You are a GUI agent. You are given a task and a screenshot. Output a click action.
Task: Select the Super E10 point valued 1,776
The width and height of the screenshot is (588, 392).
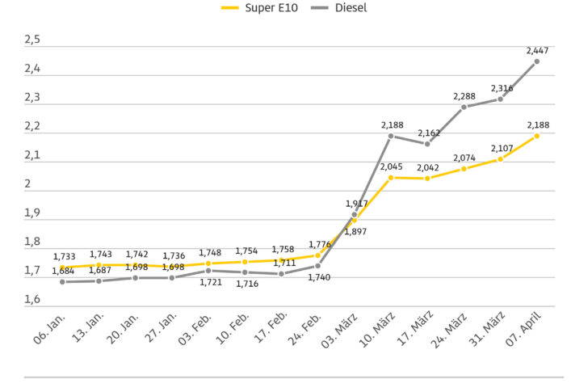click(318, 255)
